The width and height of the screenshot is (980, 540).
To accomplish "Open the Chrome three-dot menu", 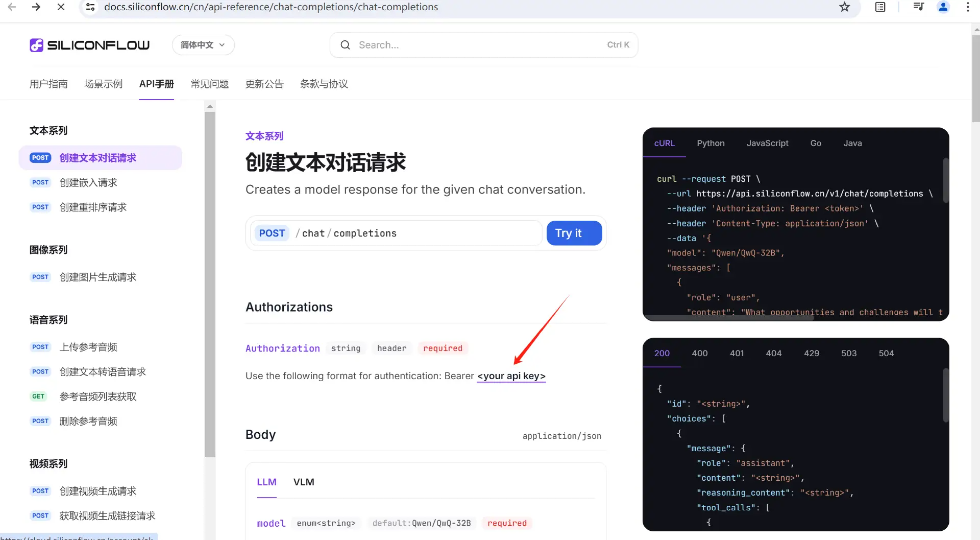I will coord(968,7).
